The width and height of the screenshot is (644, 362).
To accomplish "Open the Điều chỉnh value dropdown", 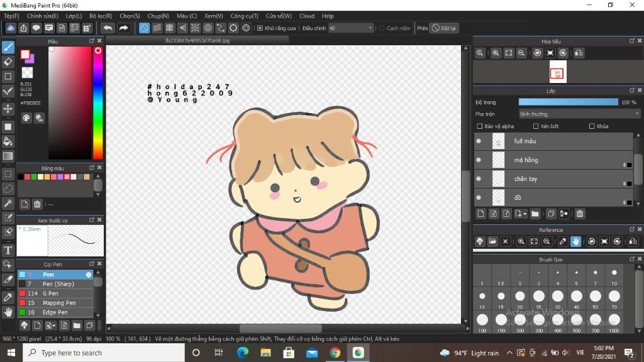I will (x=351, y=28).
